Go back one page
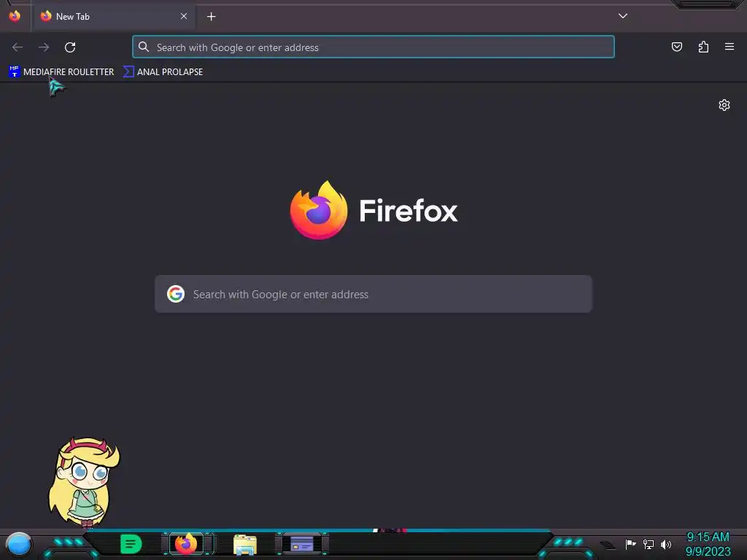Viewport: 747px width, 560px height. [x=18, y=47]
